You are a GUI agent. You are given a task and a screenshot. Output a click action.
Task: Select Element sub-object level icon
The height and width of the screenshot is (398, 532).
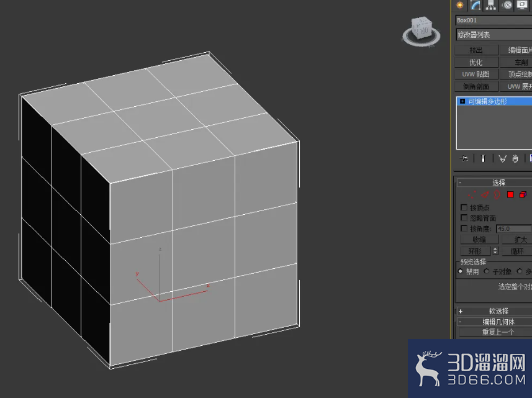point(523,195)
